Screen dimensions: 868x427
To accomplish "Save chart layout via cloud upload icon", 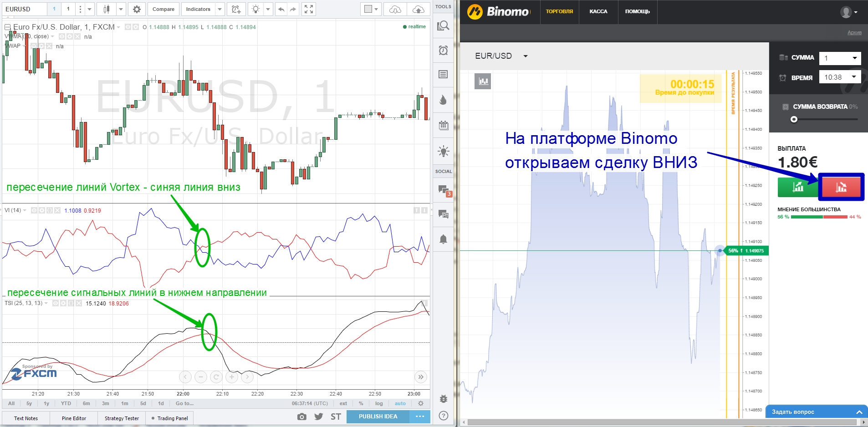I will 418,9.
